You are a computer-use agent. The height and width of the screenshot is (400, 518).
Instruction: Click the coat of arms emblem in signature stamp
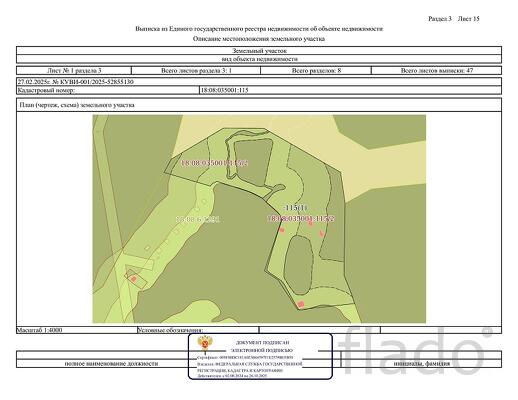[x=205, y=344]
